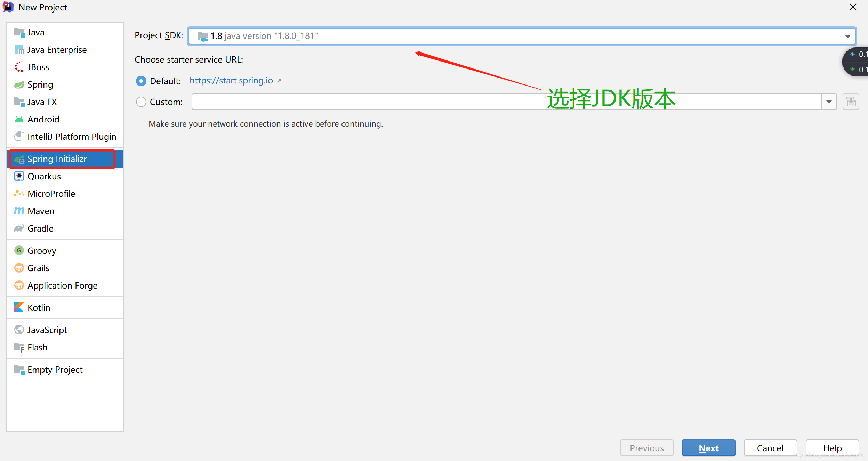Select the Java project type icon
This screenshot has height=461, width=868.
click(19, 32)
